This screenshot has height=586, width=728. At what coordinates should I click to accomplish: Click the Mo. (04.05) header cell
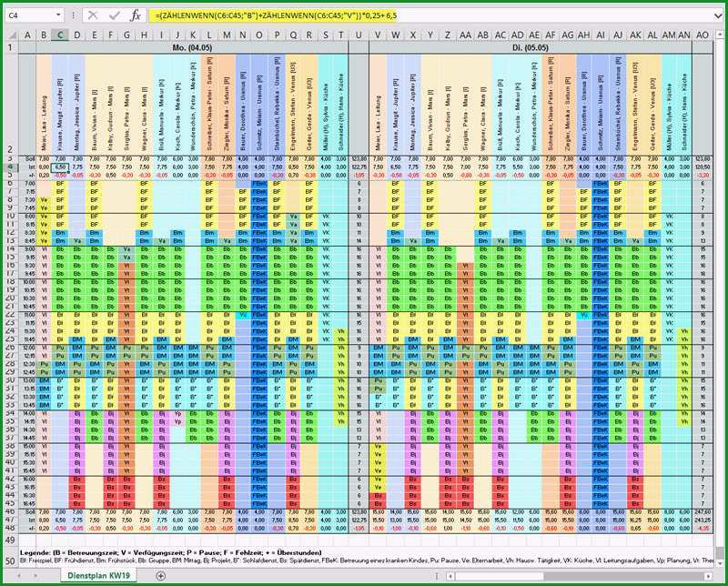tap(192, 48)
